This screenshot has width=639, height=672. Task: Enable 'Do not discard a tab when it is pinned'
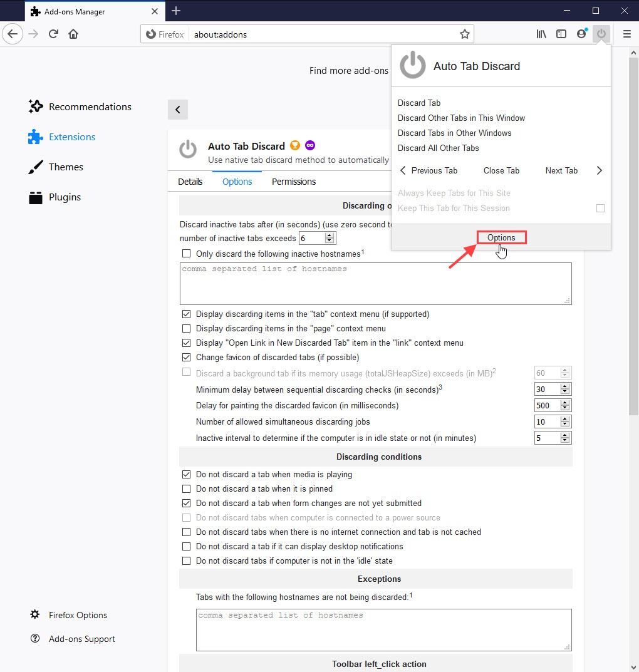tap(186, 488)
